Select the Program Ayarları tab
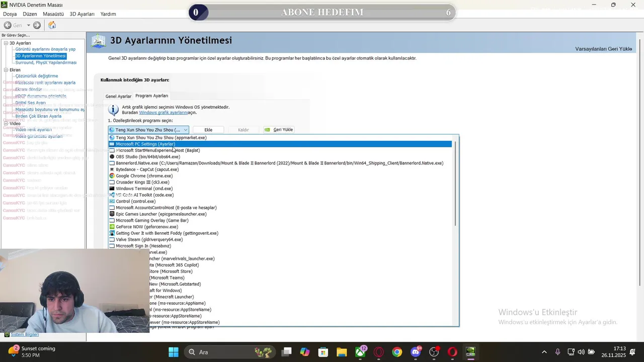 pos(152,96)
